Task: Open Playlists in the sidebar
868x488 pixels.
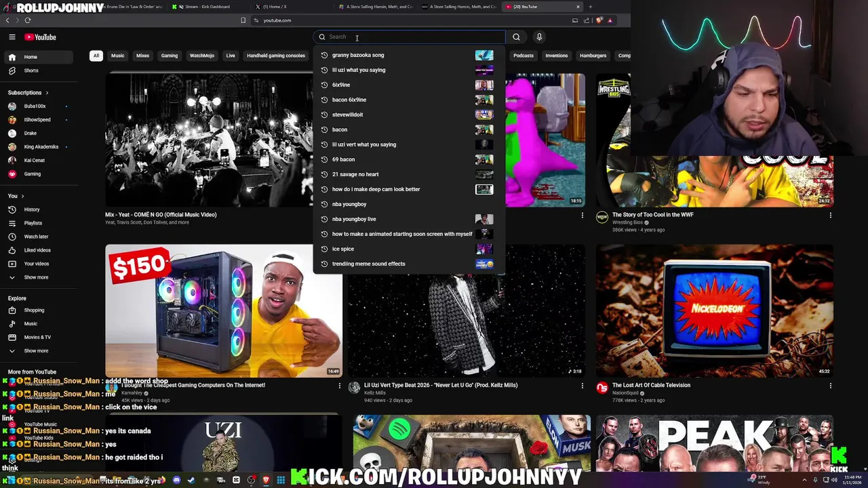Action: (37, 223)
